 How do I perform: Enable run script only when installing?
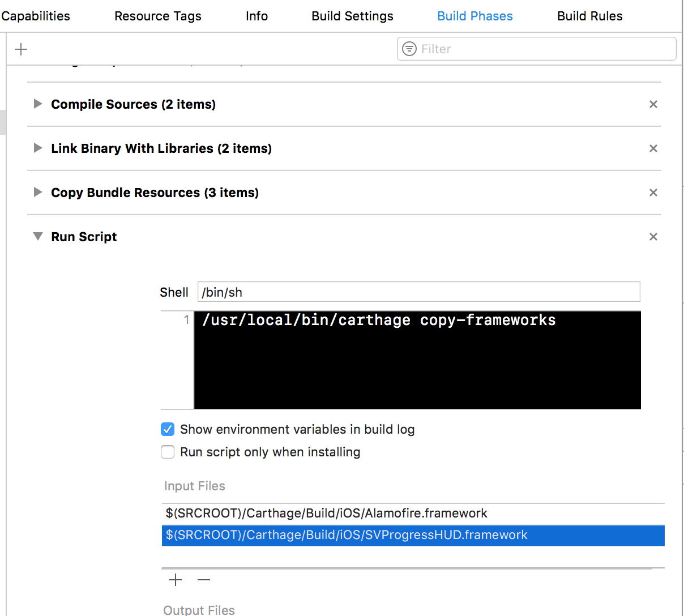[168, 452]
